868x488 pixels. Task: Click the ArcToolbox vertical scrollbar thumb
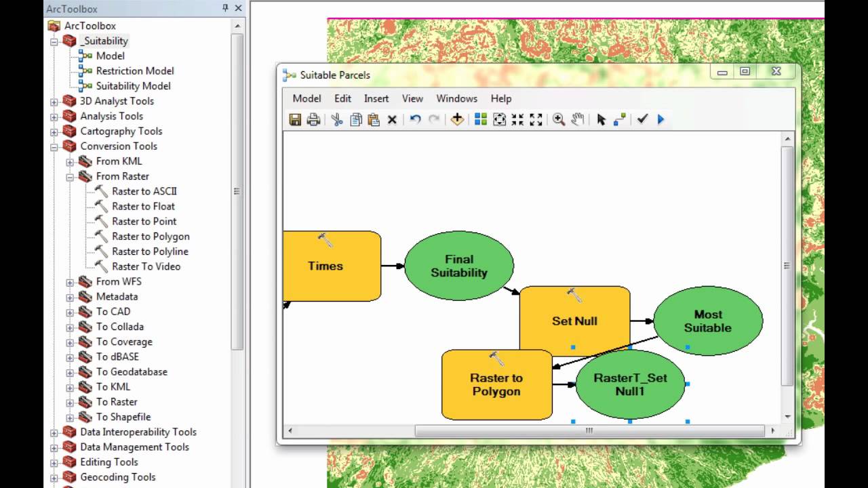tap(237, 191)
